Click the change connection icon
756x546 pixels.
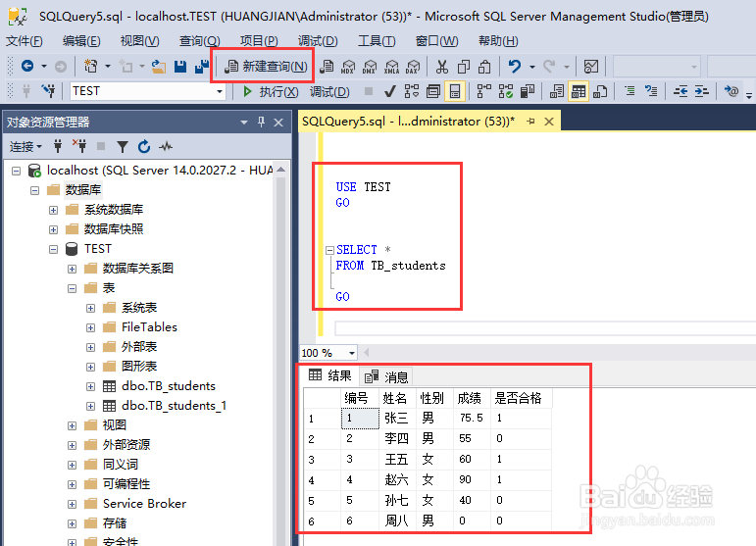[48, 90]
